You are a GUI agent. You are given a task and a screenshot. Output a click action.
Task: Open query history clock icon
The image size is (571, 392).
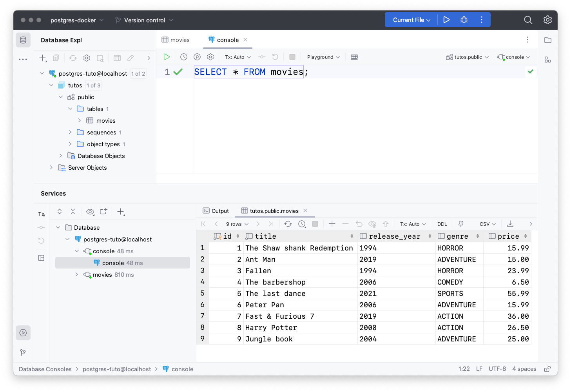[184, 57]
